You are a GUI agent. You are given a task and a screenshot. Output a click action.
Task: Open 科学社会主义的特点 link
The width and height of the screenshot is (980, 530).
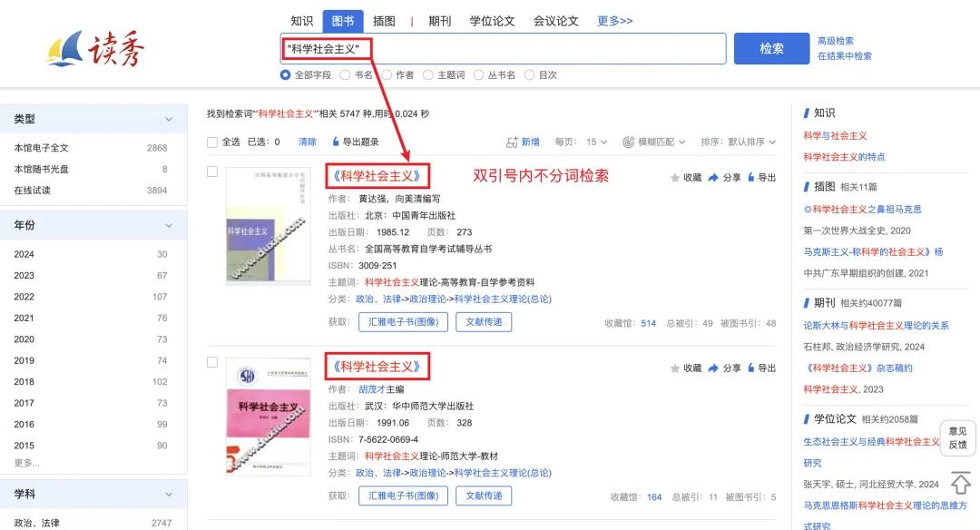[845, 157]
